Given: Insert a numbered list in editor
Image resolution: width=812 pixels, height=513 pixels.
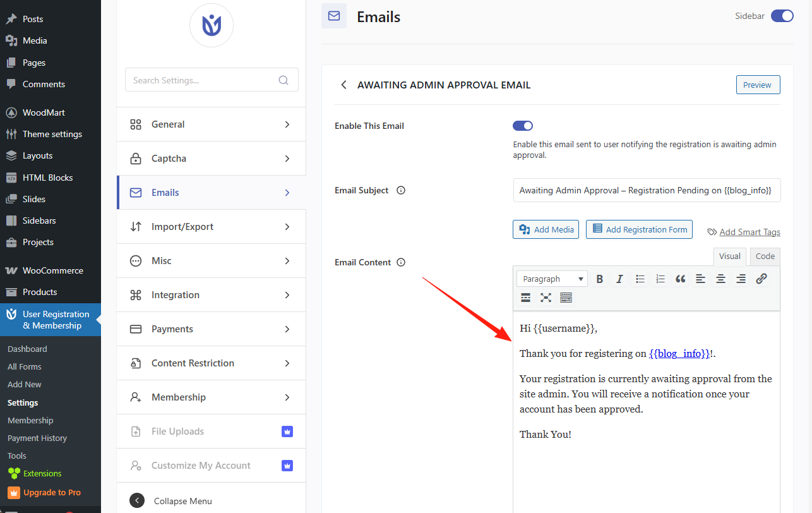Looking at the screenshot, I should [x=660, y=279].
